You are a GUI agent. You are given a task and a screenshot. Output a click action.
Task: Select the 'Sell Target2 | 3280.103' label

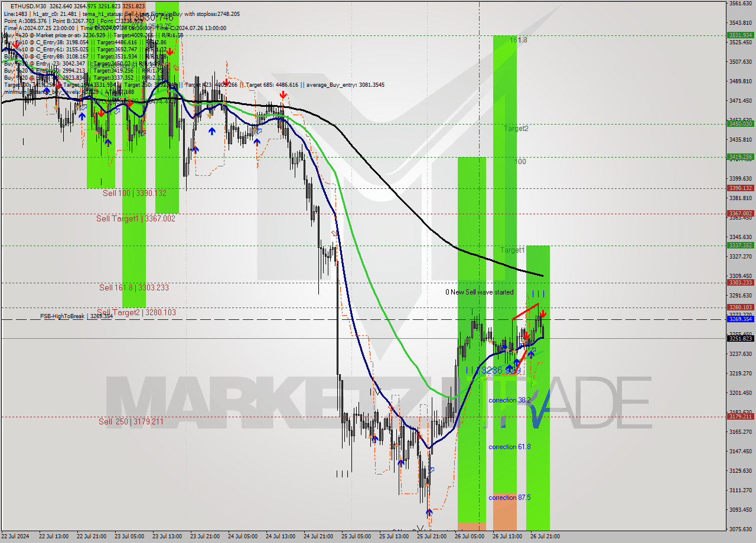tap(136, 312)
